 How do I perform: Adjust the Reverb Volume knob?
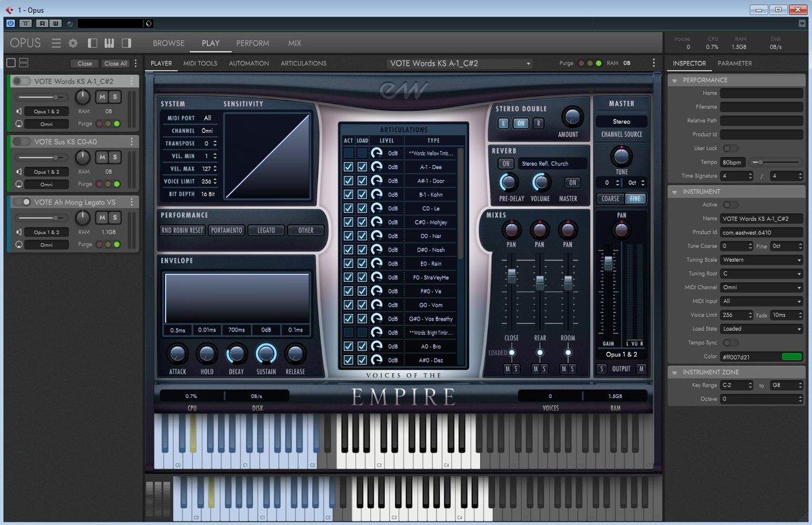click(540, 182)
